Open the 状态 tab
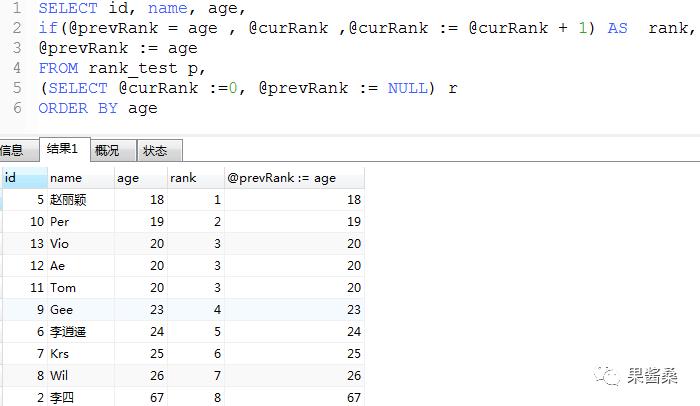The width and height of the screenshot is (700, 406). tap(159, 151)
